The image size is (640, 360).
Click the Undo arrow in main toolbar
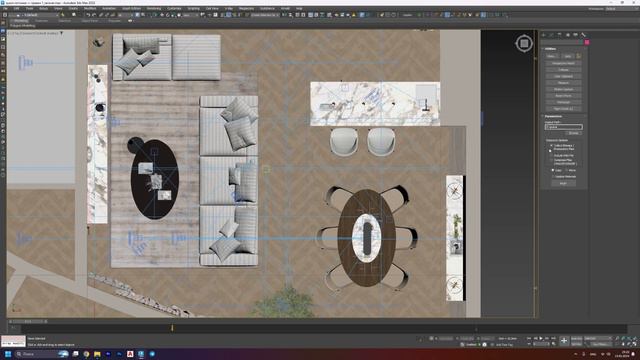point(88,15)
